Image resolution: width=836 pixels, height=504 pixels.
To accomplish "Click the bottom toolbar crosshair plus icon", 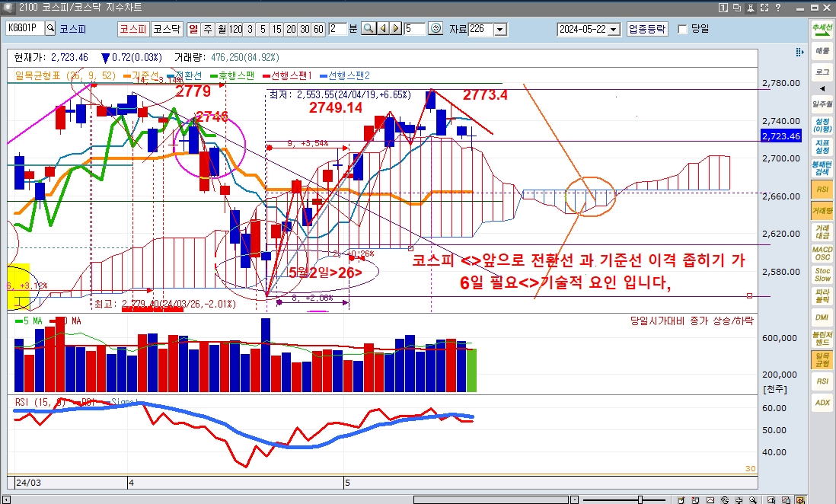I will pyautogui.click(x=739, y=499).
